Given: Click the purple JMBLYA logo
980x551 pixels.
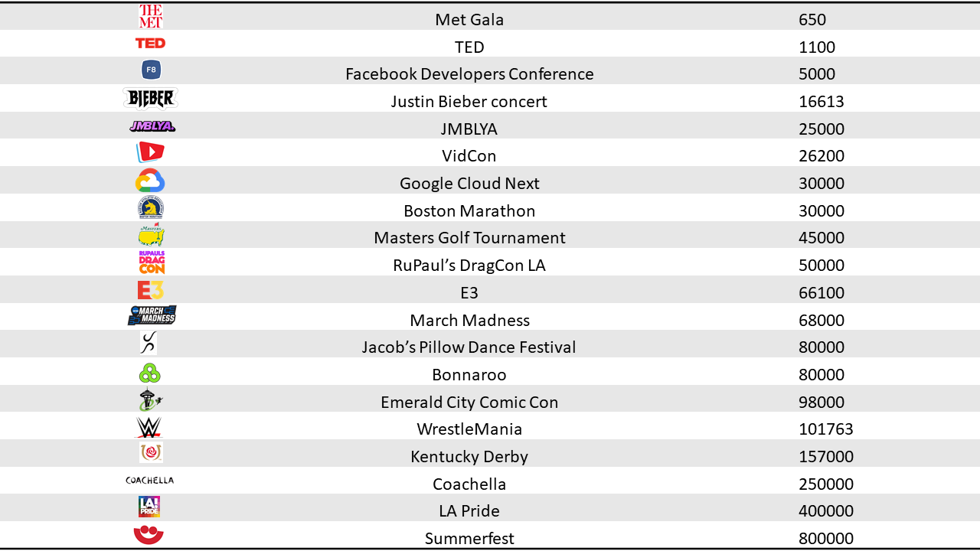Looking at the screenshot, I should click(x=152, y=126).
